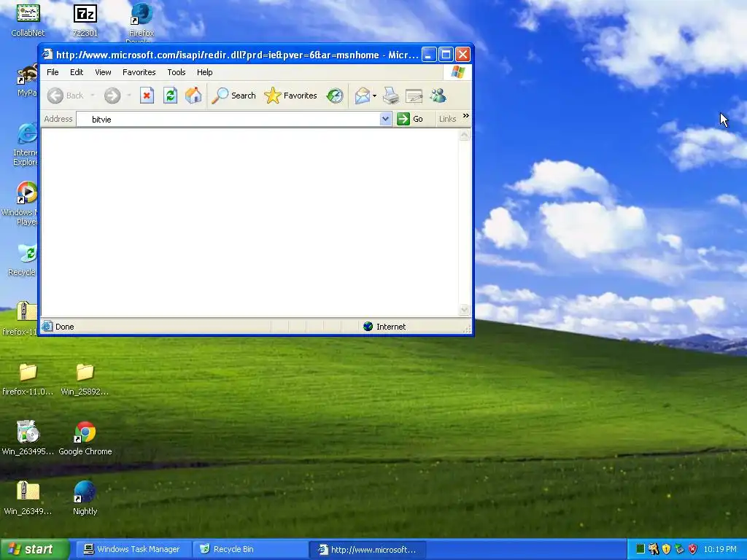Select the Win_26349 zip folder icon
This screenshot has width=747, height=560.
point(28,498)
